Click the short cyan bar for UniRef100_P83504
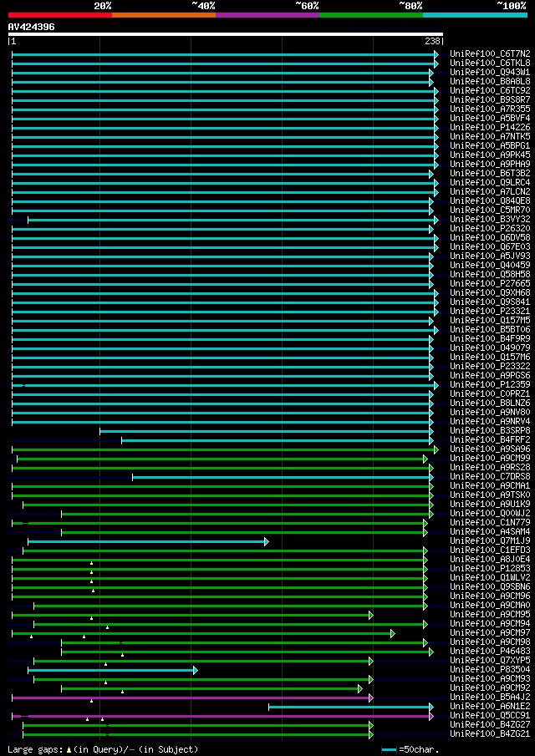Image resolution: width=535 pixels, height=756 pixels. tap(113, 670)
